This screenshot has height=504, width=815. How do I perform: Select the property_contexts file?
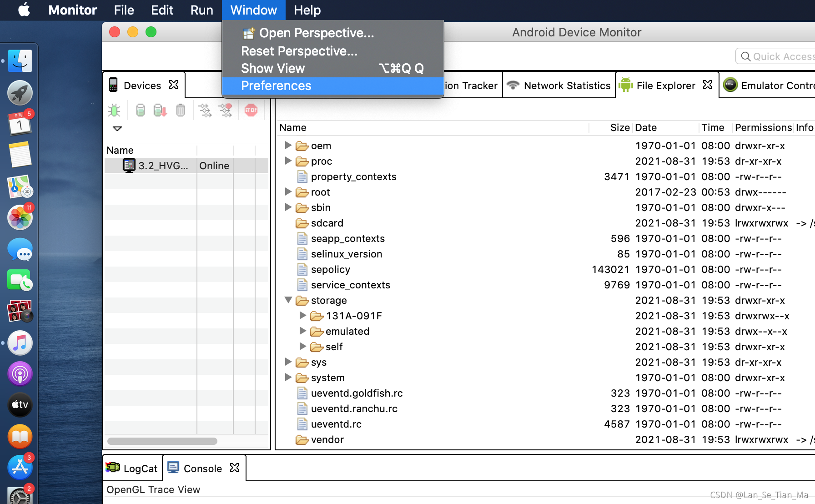coord(353,176)
